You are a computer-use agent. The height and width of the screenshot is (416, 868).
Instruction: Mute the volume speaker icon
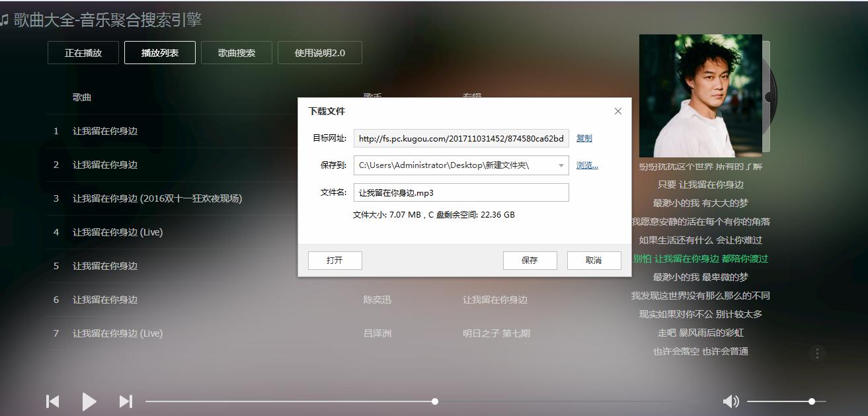tap(730, 401)
